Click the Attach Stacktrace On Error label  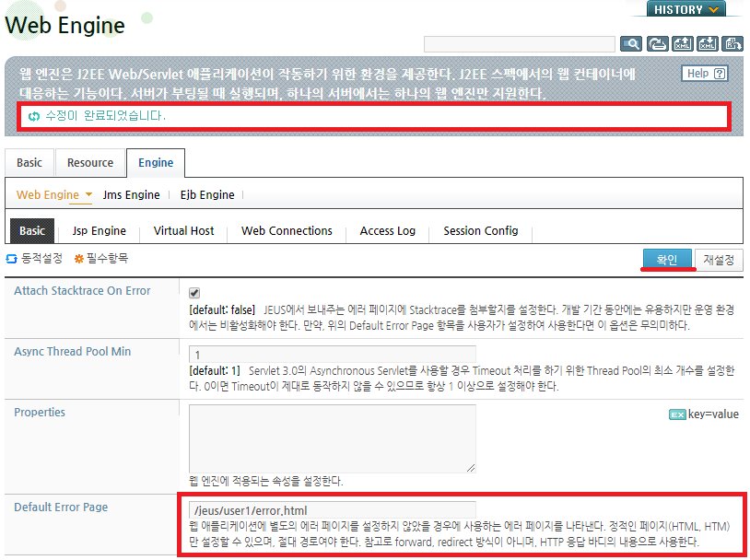pyautogui.click(x=82, y=291)
